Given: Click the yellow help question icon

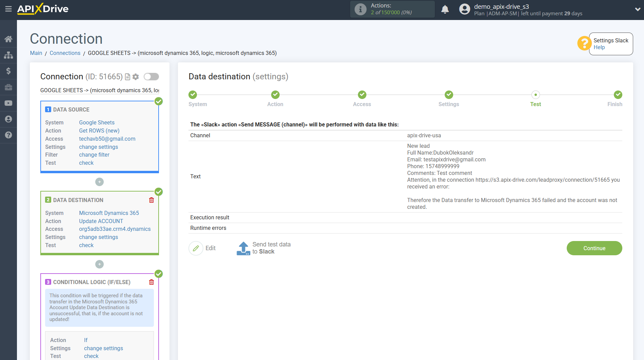Looking at the screenshot, I should pos(584,43).
